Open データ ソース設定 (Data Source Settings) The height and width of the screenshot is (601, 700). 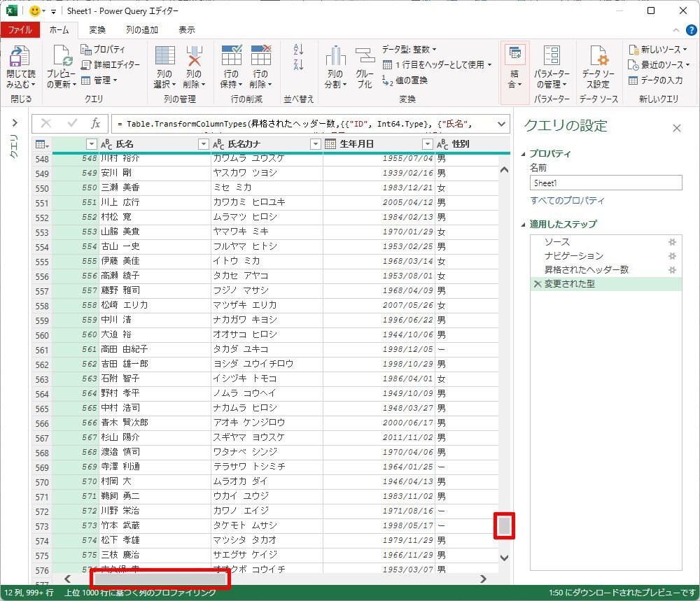pos(598,57)
